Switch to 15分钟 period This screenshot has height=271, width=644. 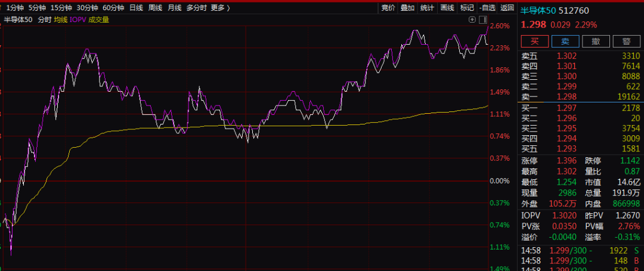[61, 7]
